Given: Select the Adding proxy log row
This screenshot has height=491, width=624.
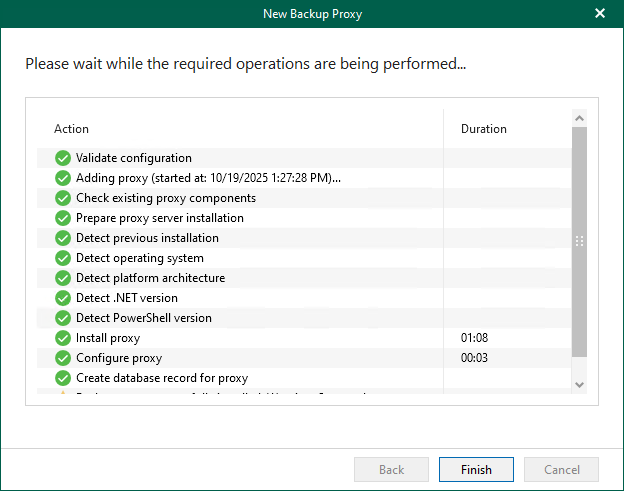Looking at the screenshot, I should click(208, 178).
